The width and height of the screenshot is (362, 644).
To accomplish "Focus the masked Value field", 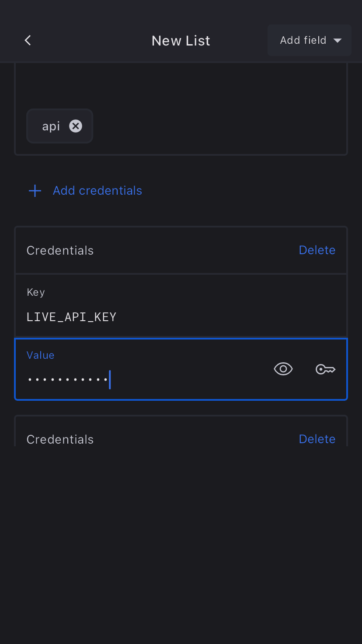I will (x=144, y=379).
